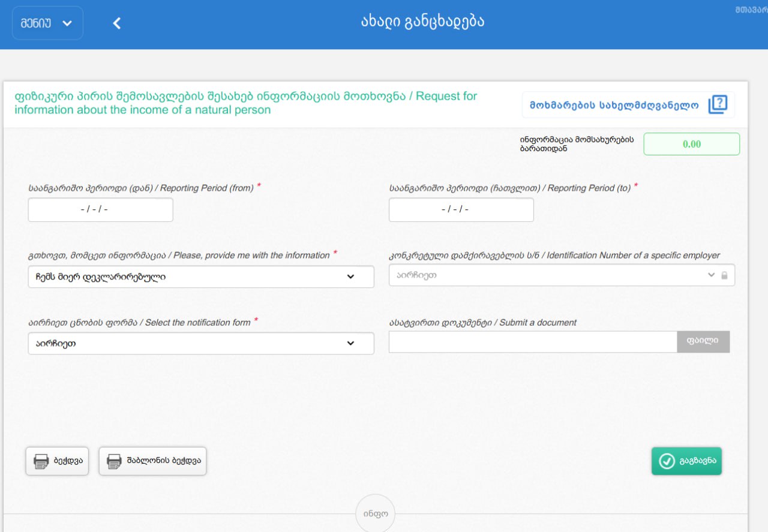Click the printer icon on ბეჭდვა button
Screen dimensions: 768x532
click(x=41, y=461)
